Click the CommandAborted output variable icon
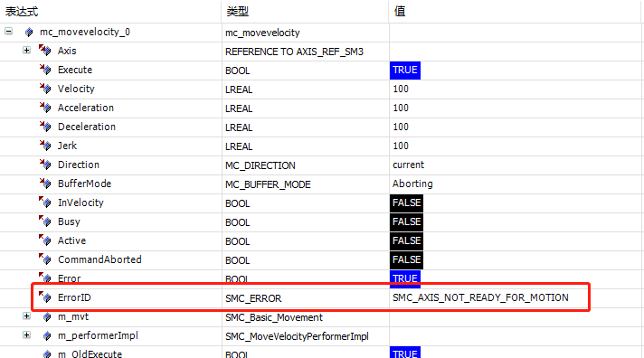This screenshot has height=358, width=644. click(45, 259)
